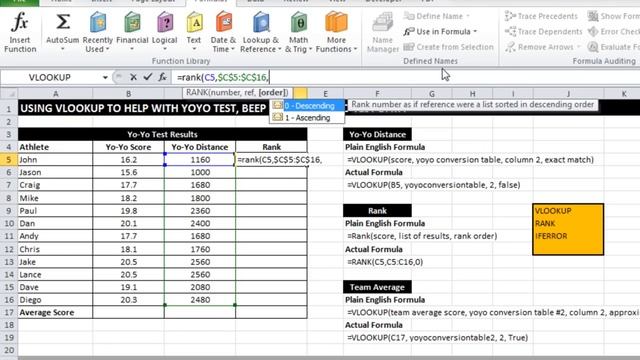Click the 'Rank' column header cell
Viewport: 640px width, 360px height.
click(271, 147)
